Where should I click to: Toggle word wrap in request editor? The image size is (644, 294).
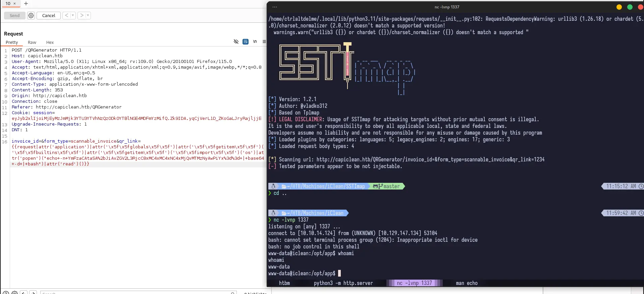pos(246,42)
